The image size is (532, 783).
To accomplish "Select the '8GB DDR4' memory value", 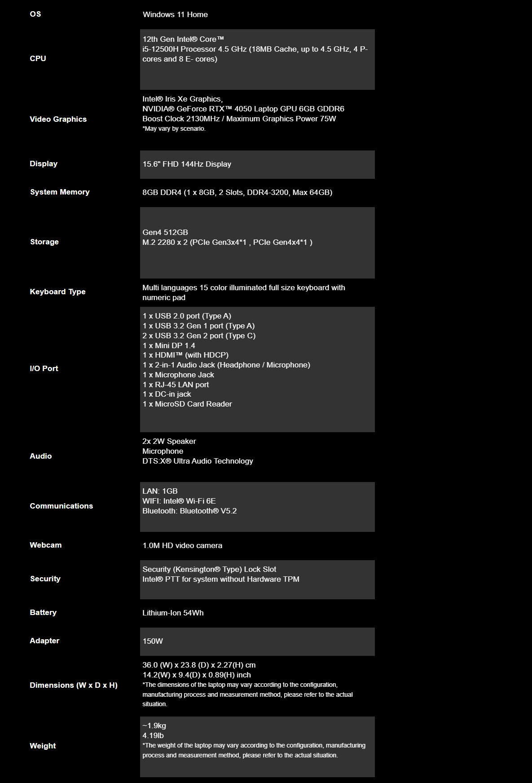I will (237, 192).
